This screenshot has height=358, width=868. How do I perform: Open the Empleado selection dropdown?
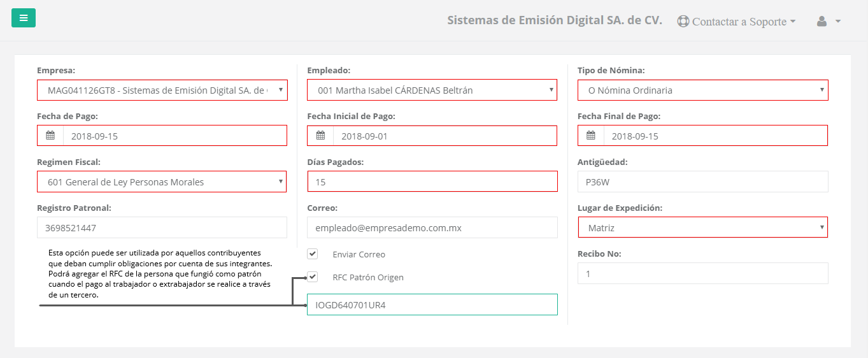[432, 90]
